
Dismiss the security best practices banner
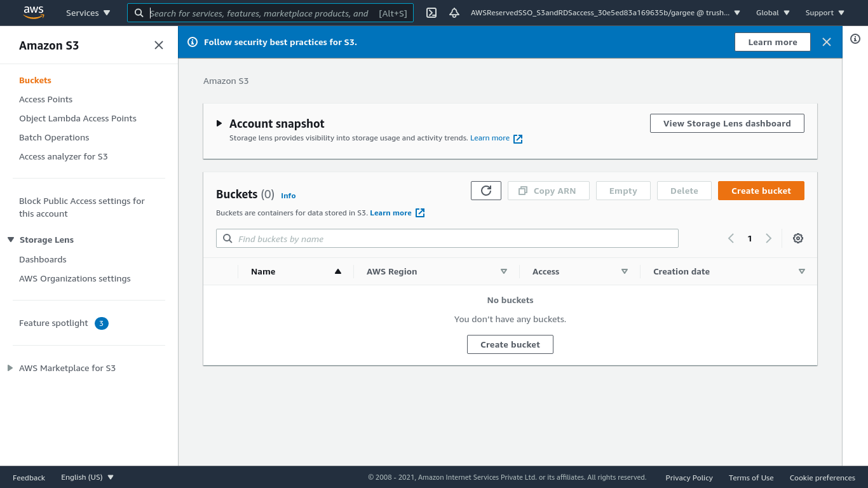coord(827,42)
